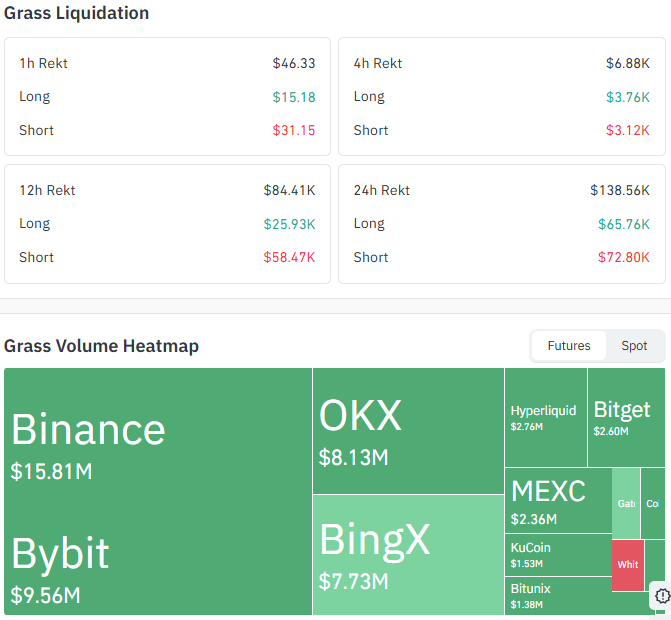
Task: Click the 1h Rekt label
Action: coord(43,63)
